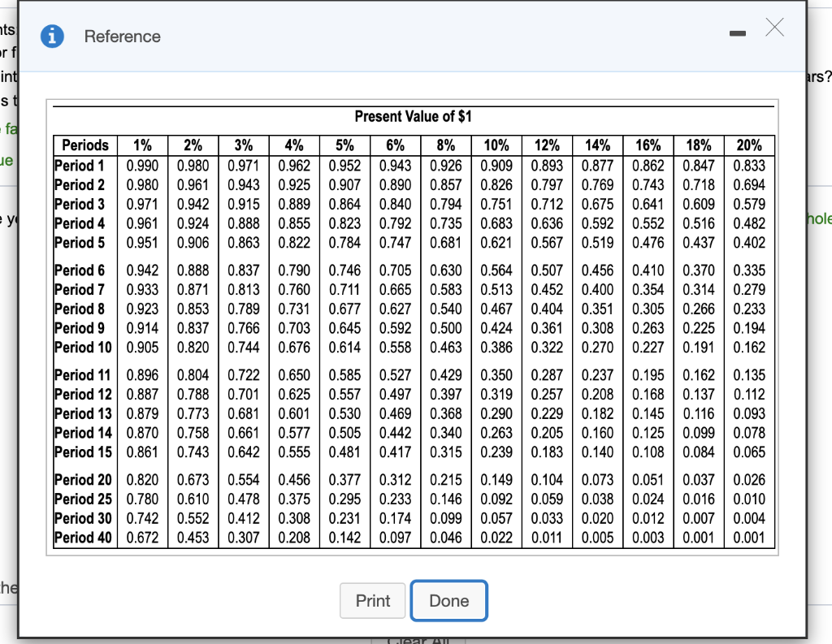This screenshot has width=832, height=644.
Task: Click the "Periods" column header
Action: click(84, 145)
